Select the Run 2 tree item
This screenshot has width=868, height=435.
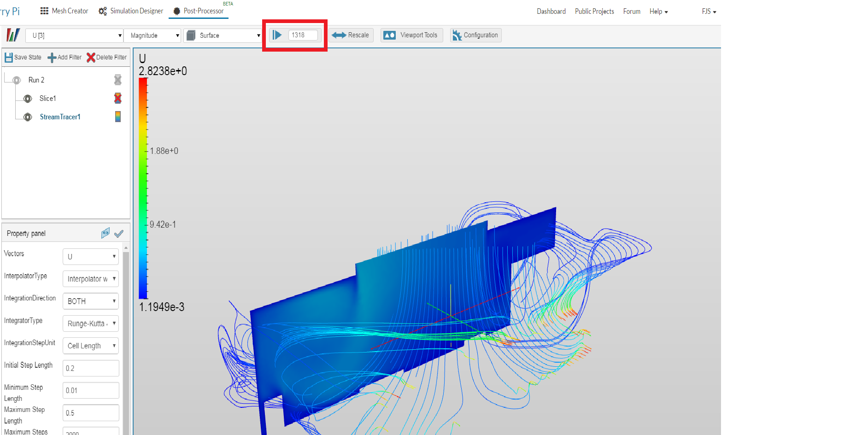pyautogui.click(x=36, y=80)
